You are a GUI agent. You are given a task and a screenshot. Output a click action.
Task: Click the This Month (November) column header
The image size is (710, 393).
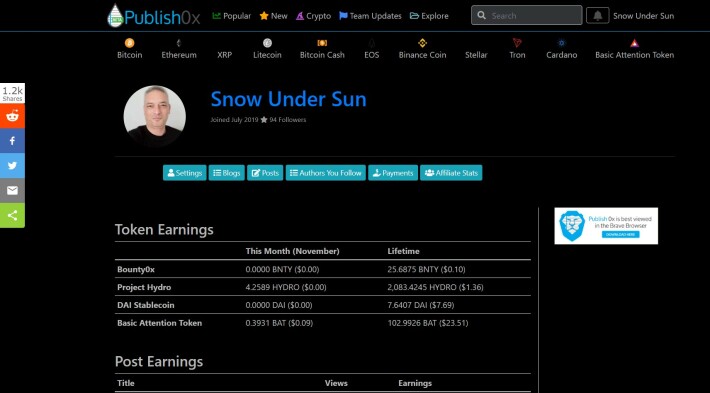[x=293, y=251]
